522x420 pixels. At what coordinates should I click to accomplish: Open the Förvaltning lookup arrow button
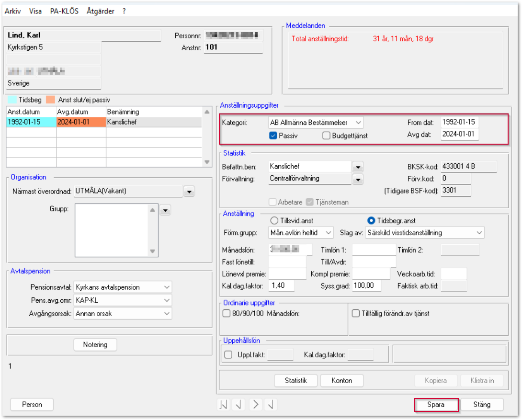pyautogui.click(x=357, y=179)
